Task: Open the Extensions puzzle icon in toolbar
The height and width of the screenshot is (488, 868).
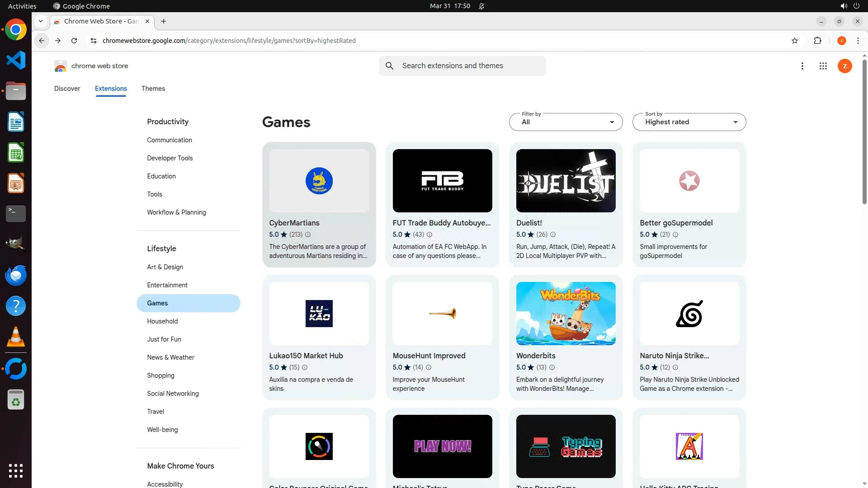Action: (x=817, y=41)
